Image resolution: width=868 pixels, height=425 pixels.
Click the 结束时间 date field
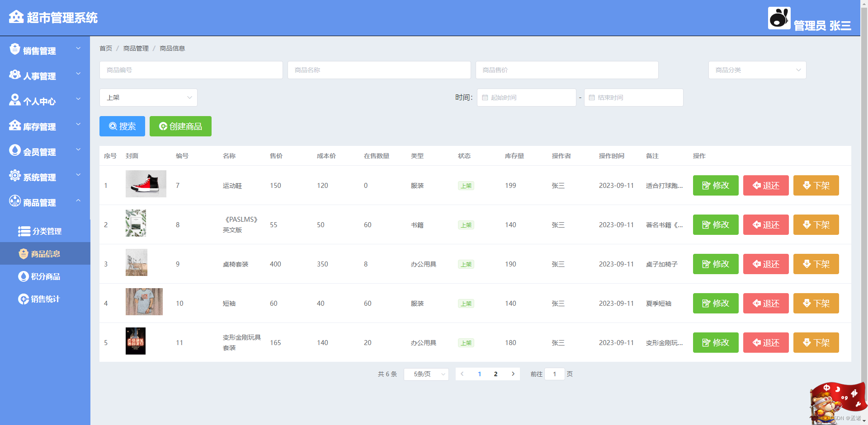(633, 98)
